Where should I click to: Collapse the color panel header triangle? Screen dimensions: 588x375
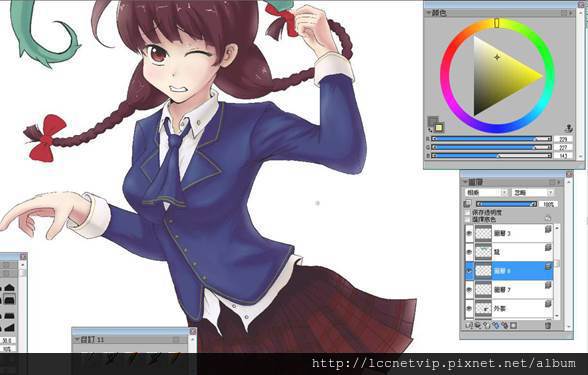click(x=429, y=13)
